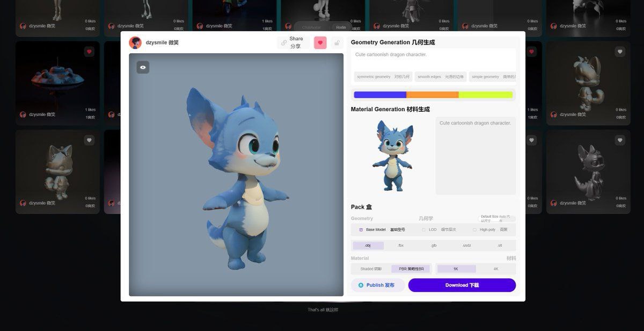Screen dimensions: 644x331
Task: Click the chain link icon in Share button
Action: click(284, 43)
